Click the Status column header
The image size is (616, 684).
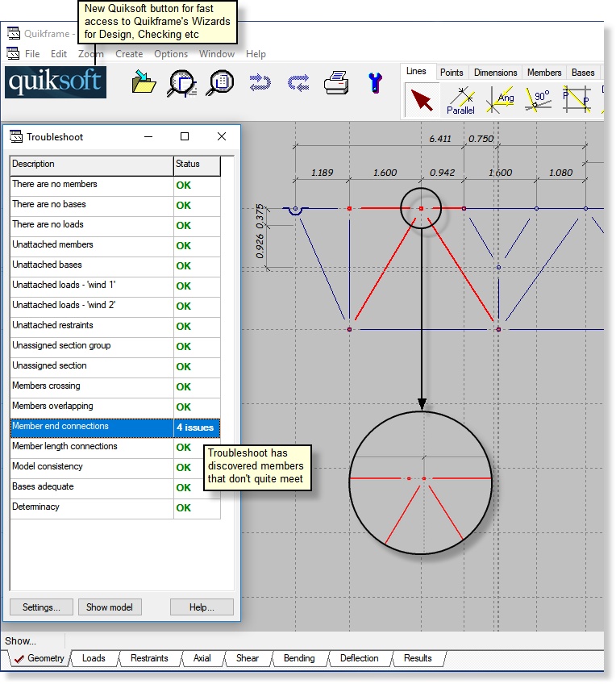pyautogui.click(x=197, y=166)
